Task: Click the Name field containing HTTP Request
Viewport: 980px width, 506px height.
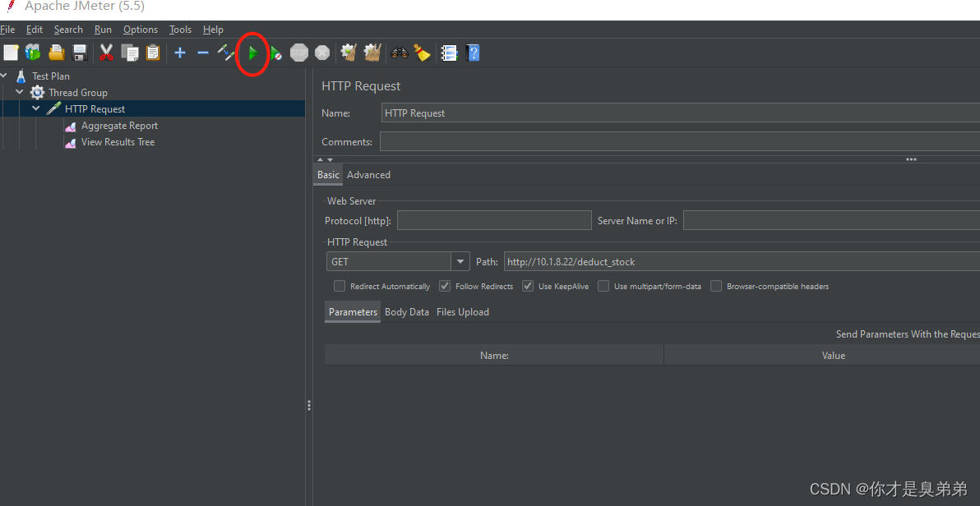Action: (681, 113)
